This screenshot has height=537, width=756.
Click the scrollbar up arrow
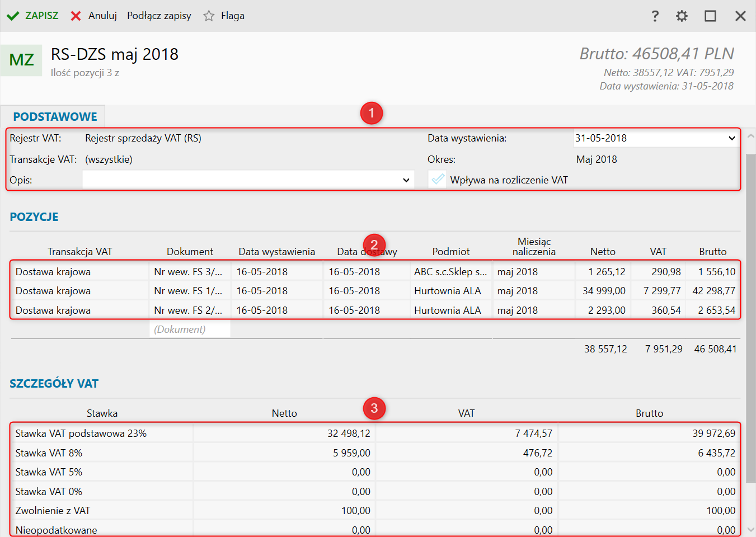coord(751,136)
